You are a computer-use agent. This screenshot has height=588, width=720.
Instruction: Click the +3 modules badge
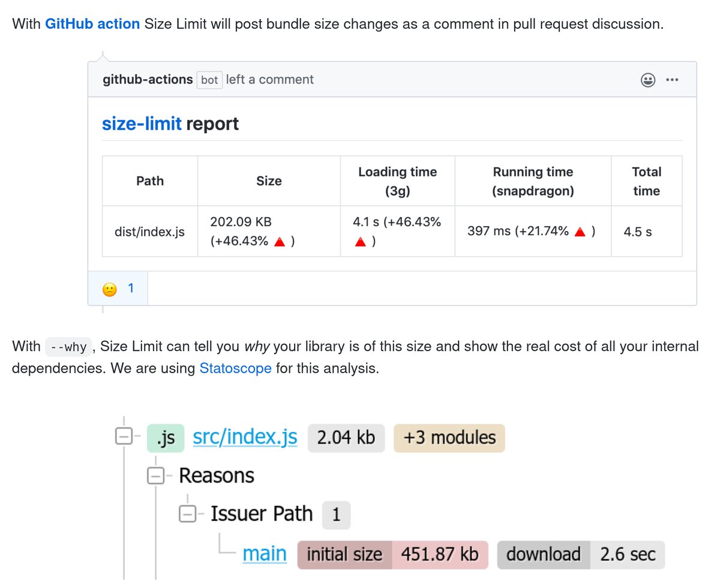pos(449,437)
